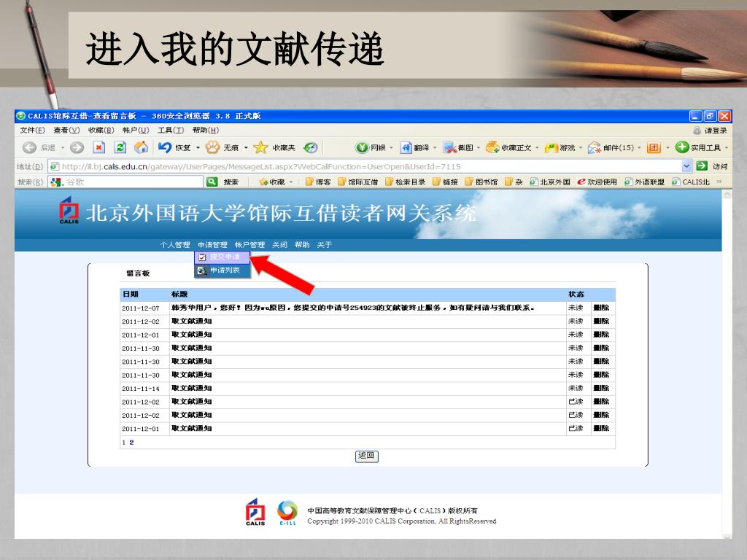Click the 关闭 link in navigation bar
Viewport: 747px width, 560px height.
point(279,245)
